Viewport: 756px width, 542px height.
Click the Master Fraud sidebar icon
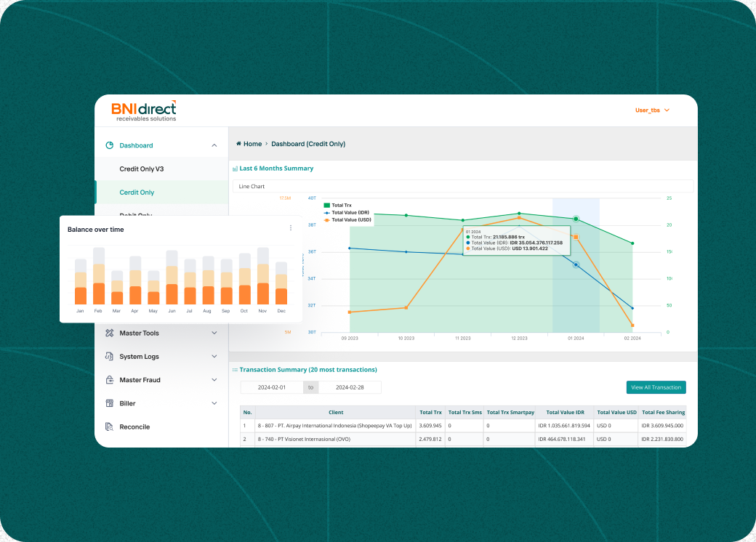[x=110, y=380]
